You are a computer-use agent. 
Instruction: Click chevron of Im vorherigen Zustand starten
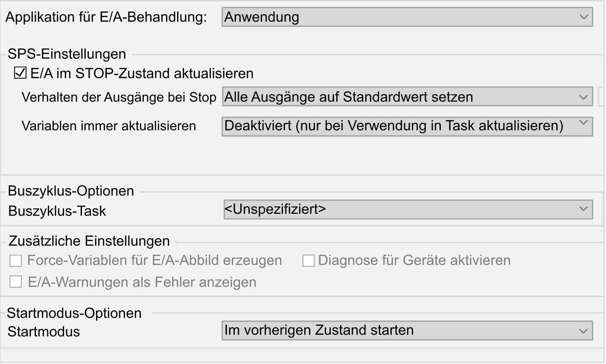[x=584, y=331]
